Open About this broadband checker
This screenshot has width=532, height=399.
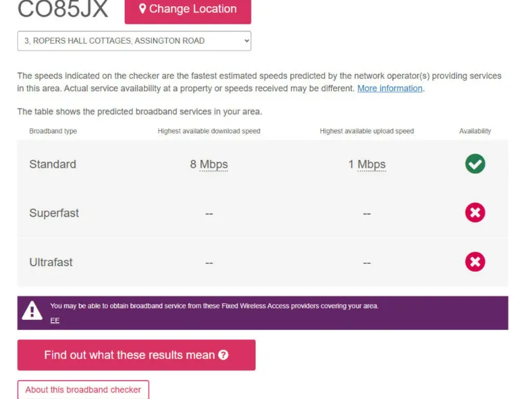(83, 390)
